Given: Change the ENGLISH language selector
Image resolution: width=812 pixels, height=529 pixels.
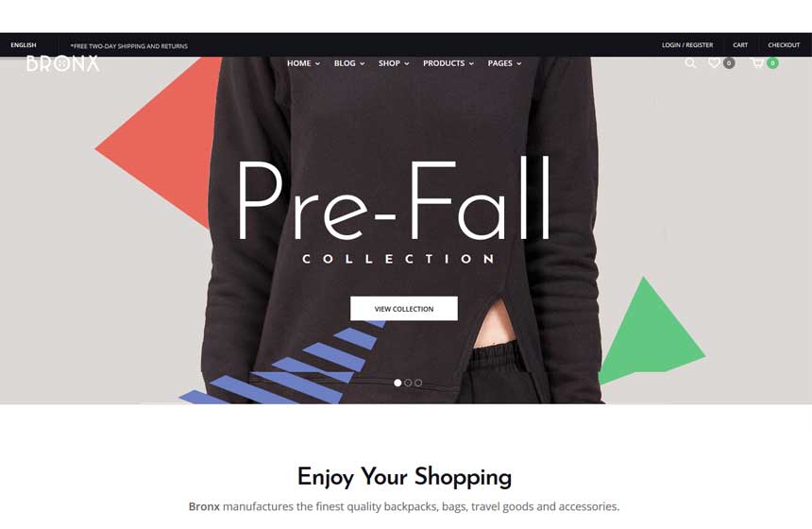Looking at the screenshot, I should (x=24, y=45).
